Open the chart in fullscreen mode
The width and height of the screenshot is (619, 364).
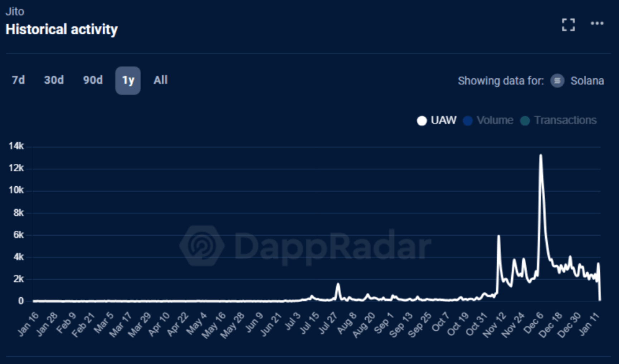click(568, 25)
